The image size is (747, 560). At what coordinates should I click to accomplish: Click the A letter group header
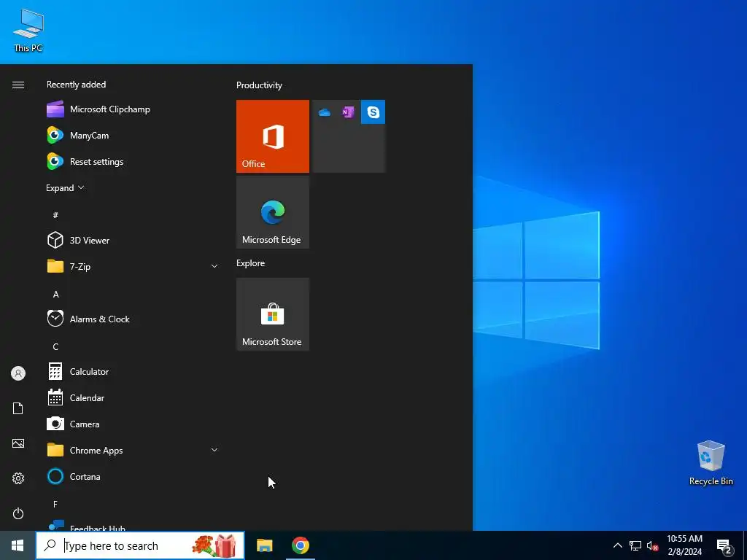(55, 295)
